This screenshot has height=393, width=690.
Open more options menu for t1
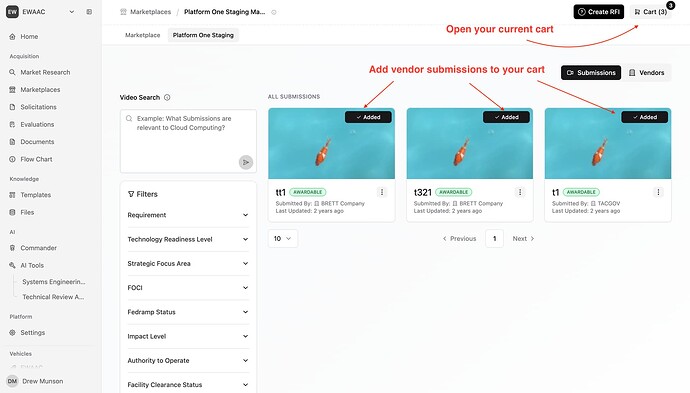pyautogui.click(x=658, y=192)
